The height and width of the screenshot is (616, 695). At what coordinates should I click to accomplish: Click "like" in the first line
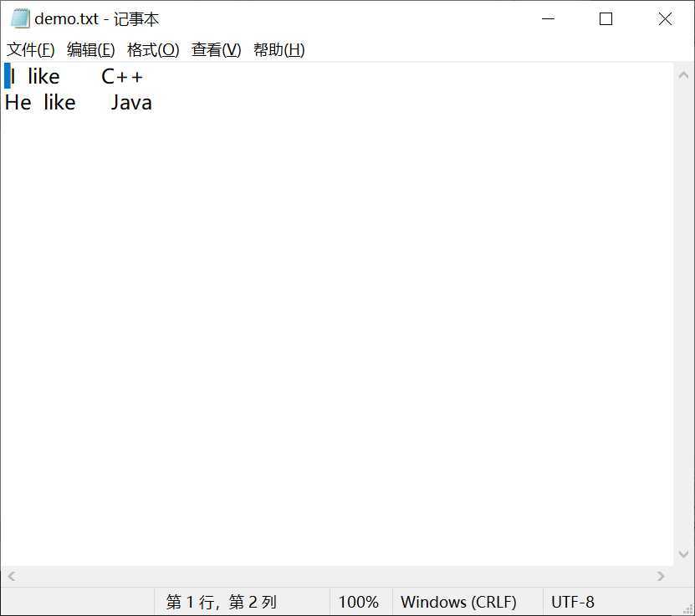43,77
